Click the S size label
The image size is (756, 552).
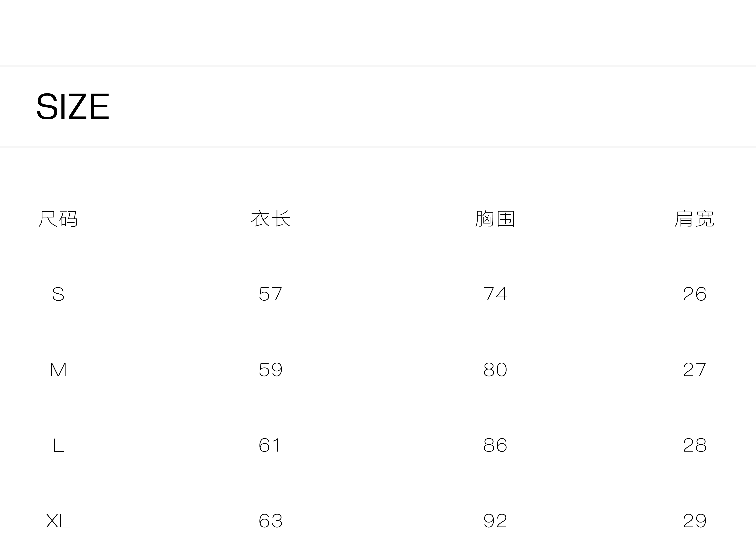[58, 294]
